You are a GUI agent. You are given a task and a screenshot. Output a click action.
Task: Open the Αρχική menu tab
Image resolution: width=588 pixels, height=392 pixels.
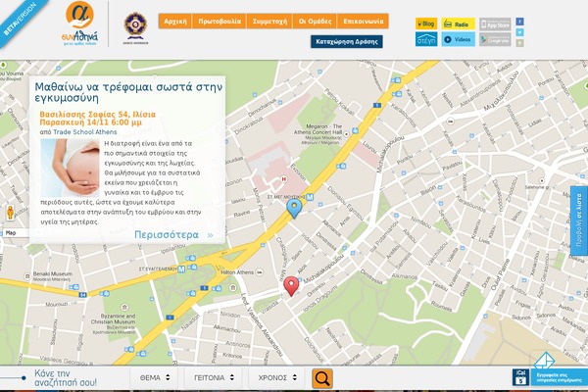pyautogui.click(x=175, y=22)
